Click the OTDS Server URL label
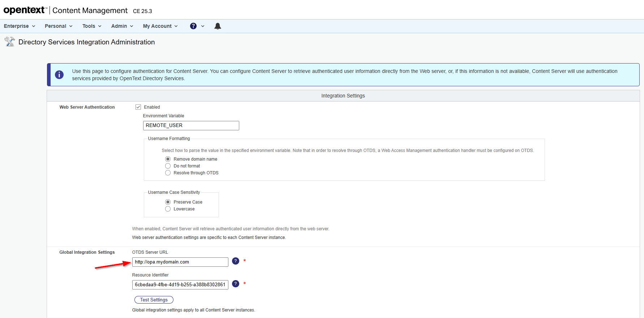Screen dimensions: 644x318 pyautogui.click(x=150, y=252)
